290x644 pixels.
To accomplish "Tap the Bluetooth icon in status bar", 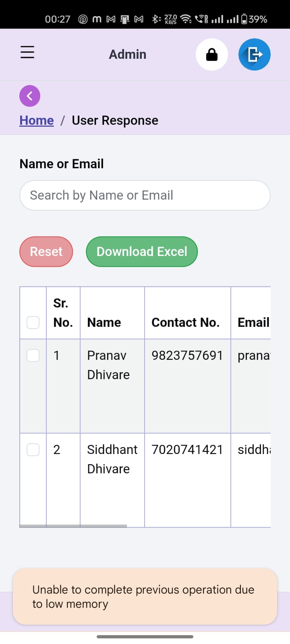I will click(x=156, y=19).
